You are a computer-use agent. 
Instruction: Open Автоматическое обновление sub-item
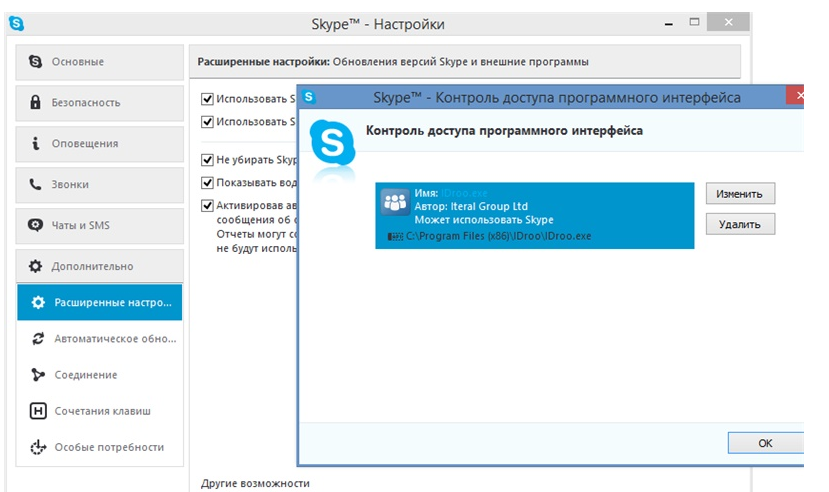[x=99, y=338]
